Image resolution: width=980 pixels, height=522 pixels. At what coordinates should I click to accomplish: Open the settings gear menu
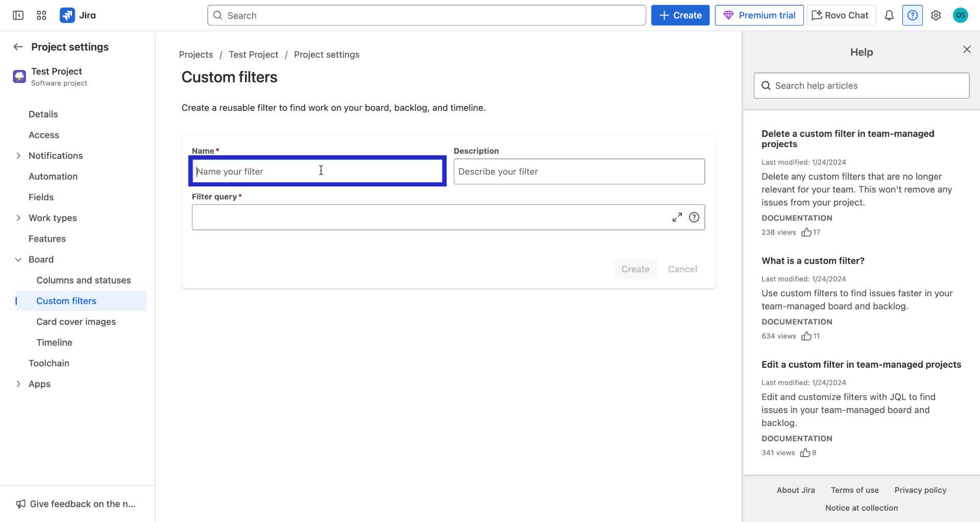pyautogui.click(x=936, y=15)
